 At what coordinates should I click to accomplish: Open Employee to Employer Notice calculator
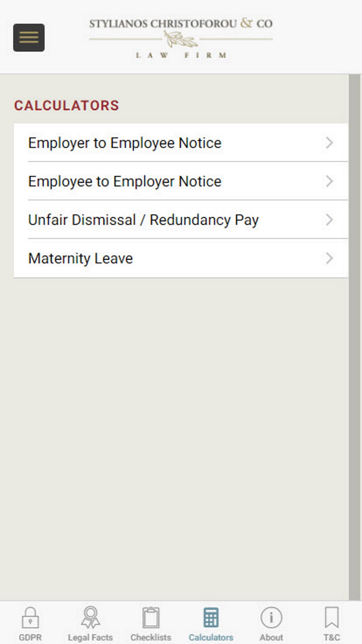[181, 181]
